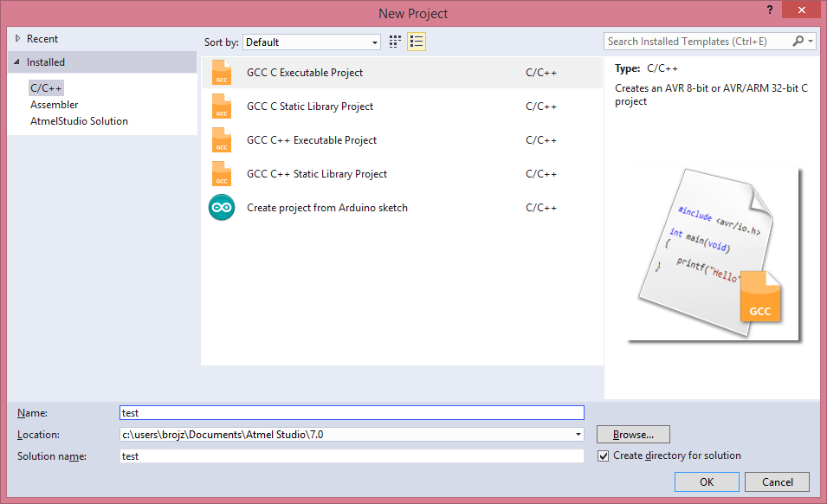Select the GCC C Static Library icon
Screen dimensions: 827x504
point(222,106)
